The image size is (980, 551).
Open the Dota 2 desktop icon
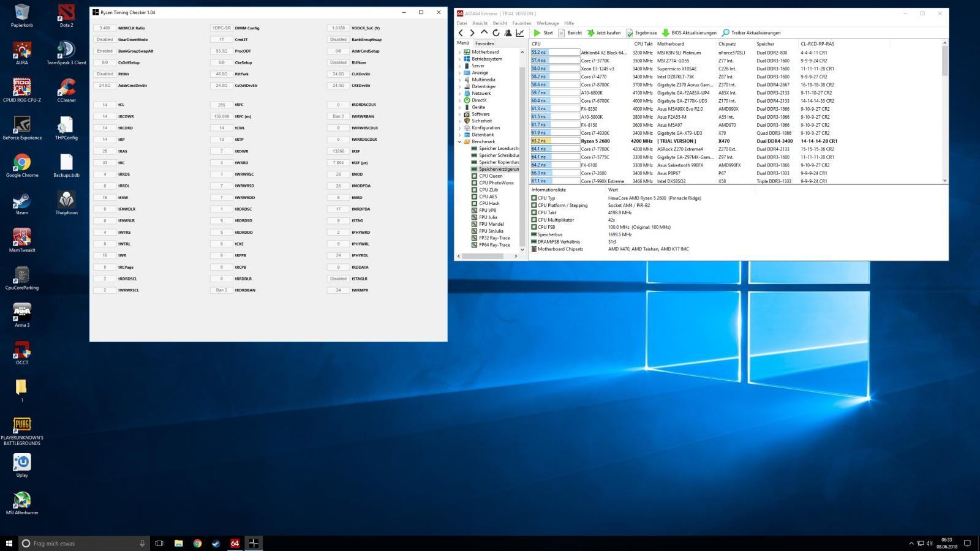click(x=66, y=17)
